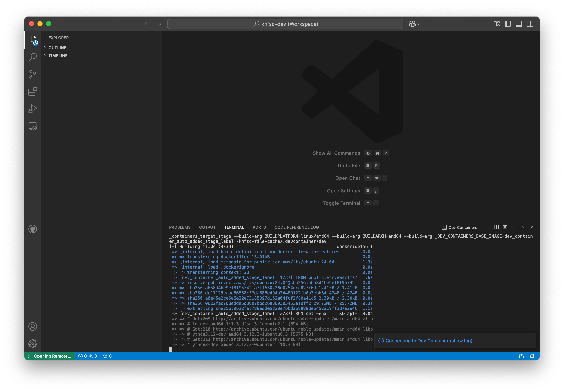Open Copilot status icon in status bar
This screenshot has height=392, width=564.
[521, 356]
